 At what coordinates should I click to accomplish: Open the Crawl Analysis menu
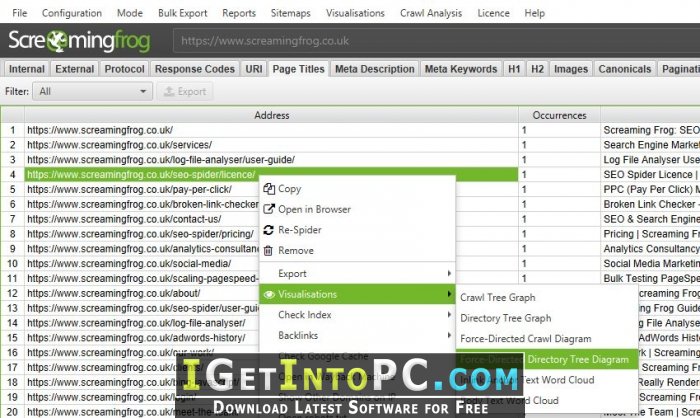tap(431, 13)
